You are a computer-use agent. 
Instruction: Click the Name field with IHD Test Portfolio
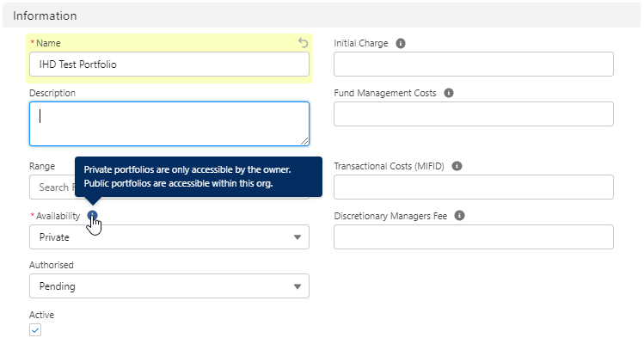coord(169,64)
